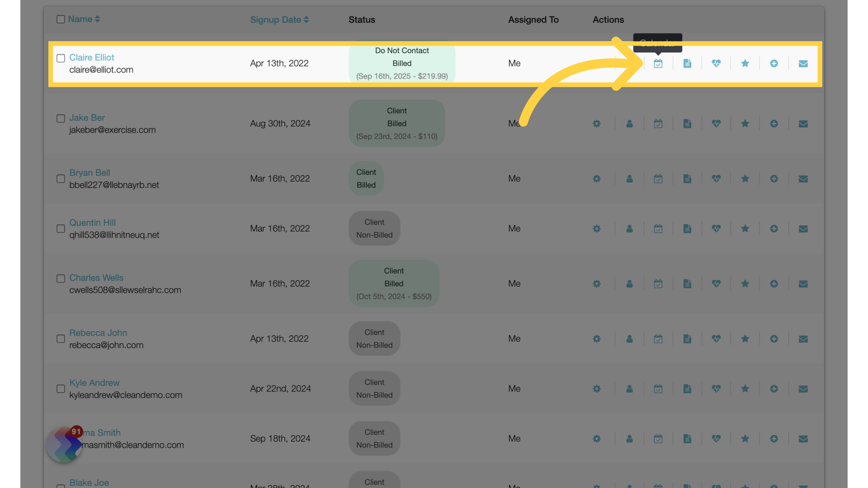The width and height of the screenshot is (868, 488).
Task: Open the email envelope icon for Rebecca John
Action: pos(803,338)
